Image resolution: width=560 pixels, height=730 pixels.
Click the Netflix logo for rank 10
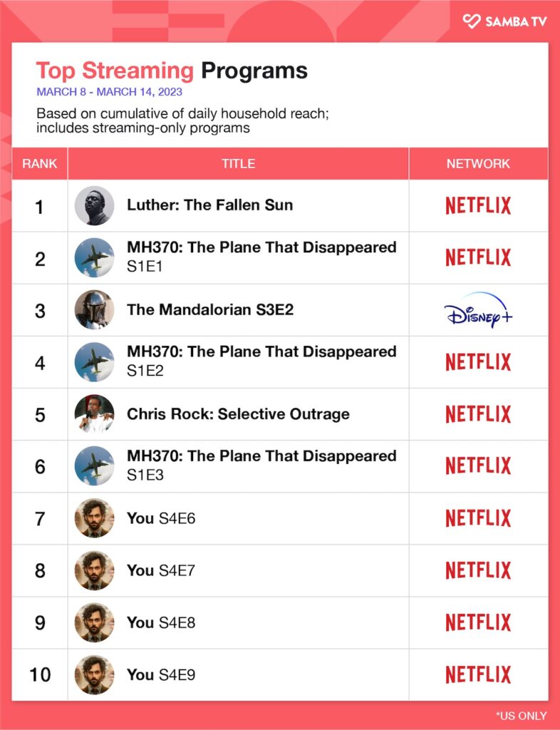(x=478, y=674)
